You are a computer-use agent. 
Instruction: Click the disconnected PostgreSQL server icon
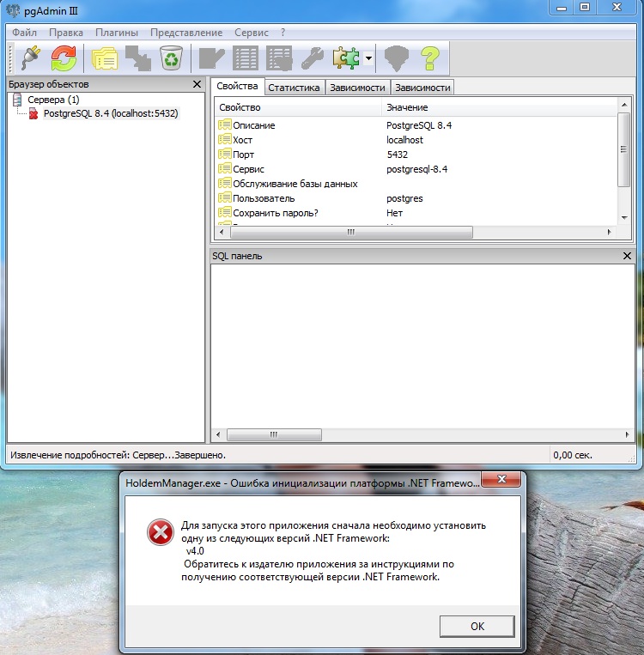click(x=33, y=113)
